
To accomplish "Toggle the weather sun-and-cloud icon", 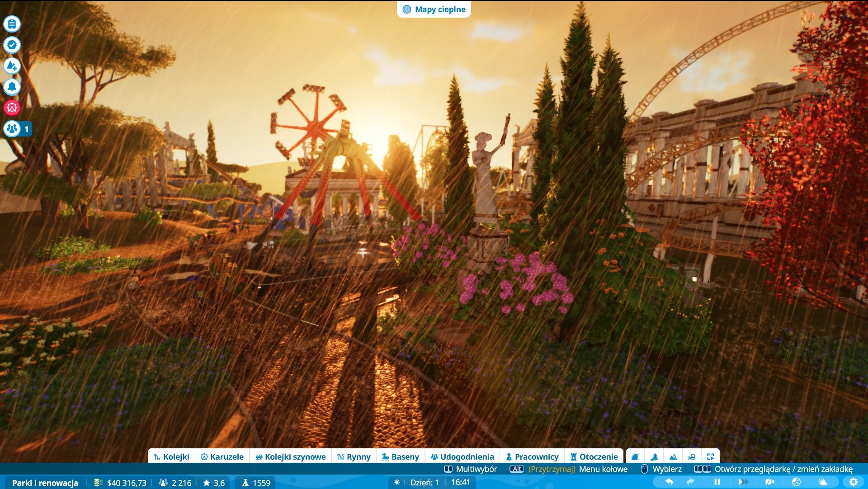I will point(823,482).
